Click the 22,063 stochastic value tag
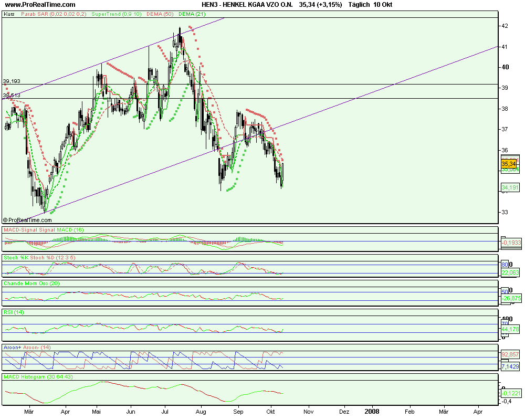 (510, 272)
